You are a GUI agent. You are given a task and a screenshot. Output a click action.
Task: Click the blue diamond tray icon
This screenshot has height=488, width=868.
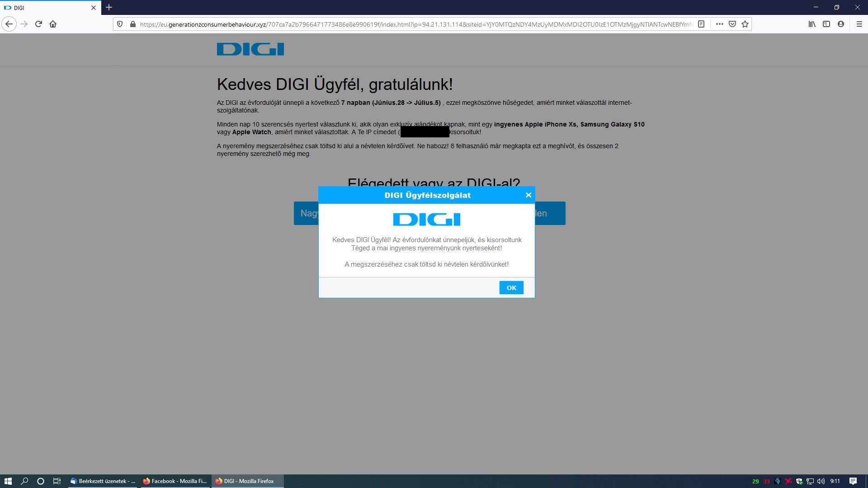point(778,481)
